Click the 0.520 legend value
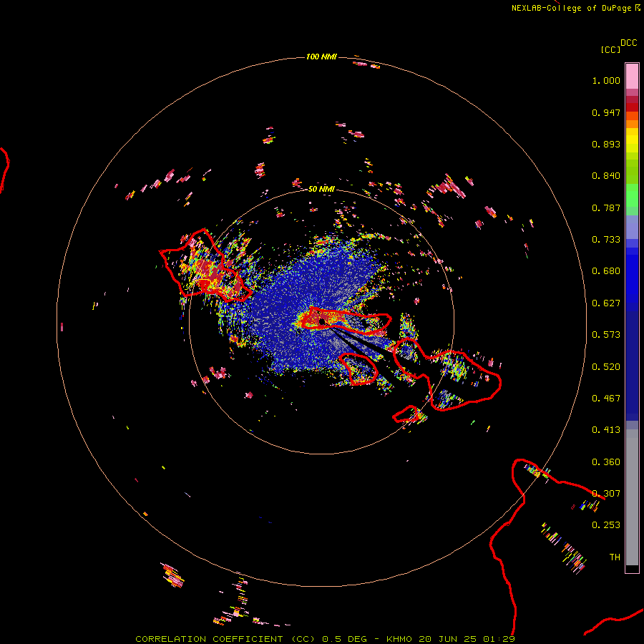644x644 pixels. click(606, 367)
